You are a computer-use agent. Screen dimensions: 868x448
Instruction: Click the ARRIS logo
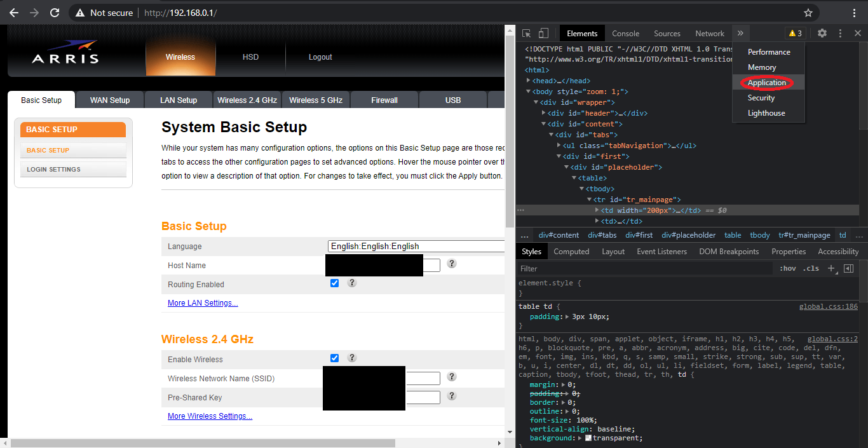[x=65, y=53]
